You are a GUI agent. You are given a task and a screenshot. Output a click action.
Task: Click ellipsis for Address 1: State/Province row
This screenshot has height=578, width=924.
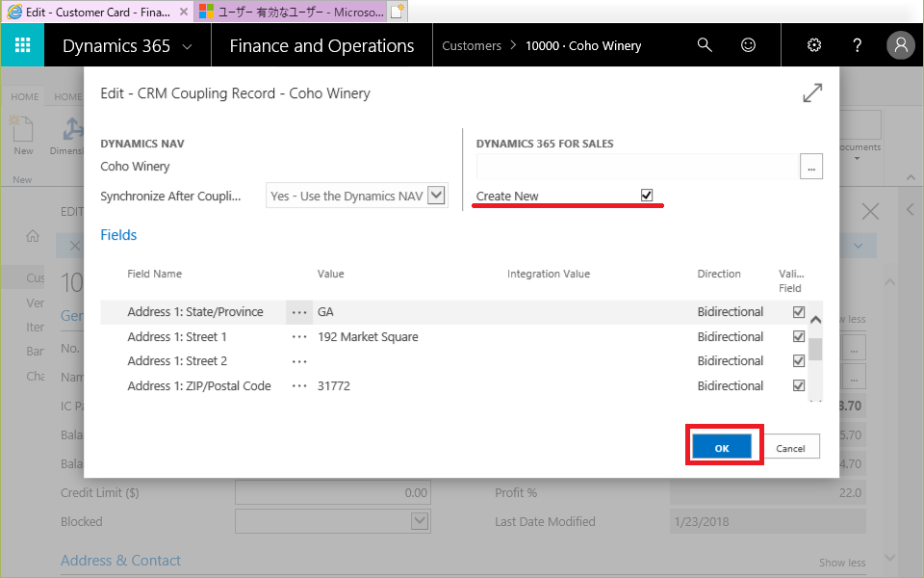pyautogui.click(x=299, y=312)
